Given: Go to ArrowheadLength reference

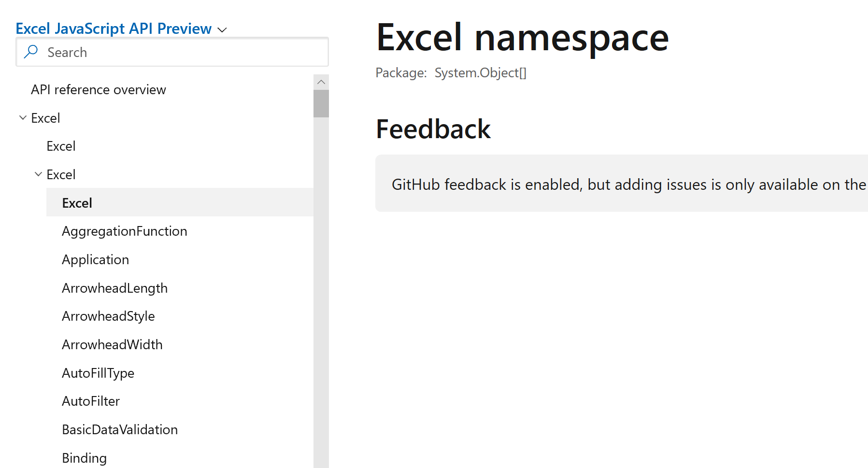Looking at the screenshot, I should (115, 288).
